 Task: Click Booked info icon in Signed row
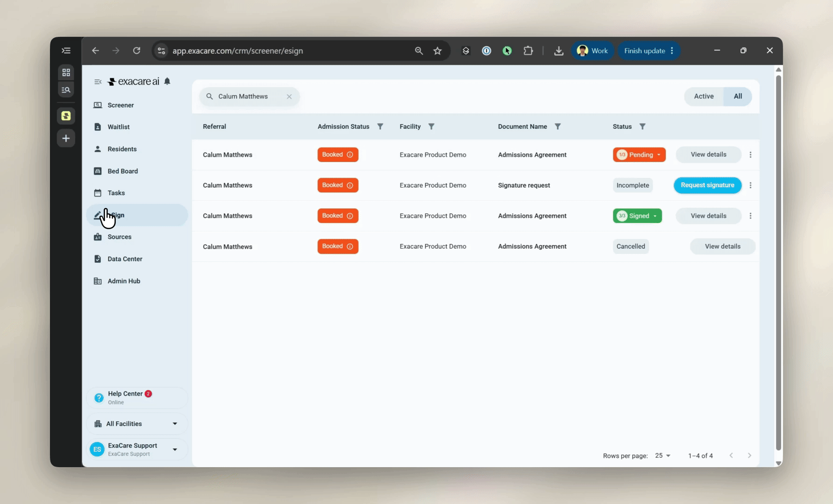click(350, 216)
